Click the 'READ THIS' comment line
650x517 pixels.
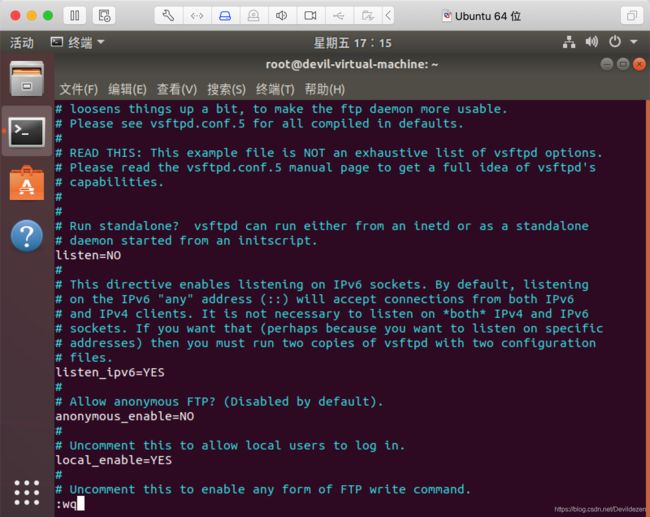tap(329, 153)
